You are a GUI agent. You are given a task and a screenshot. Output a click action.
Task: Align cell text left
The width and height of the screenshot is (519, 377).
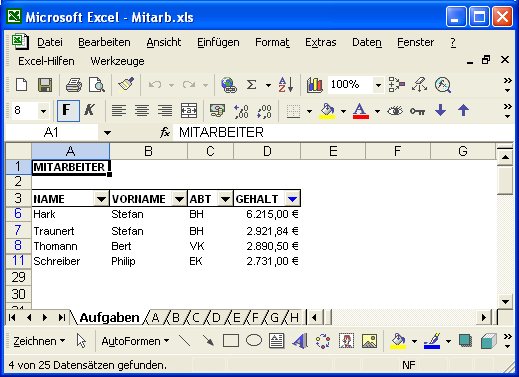click(119, 111)
